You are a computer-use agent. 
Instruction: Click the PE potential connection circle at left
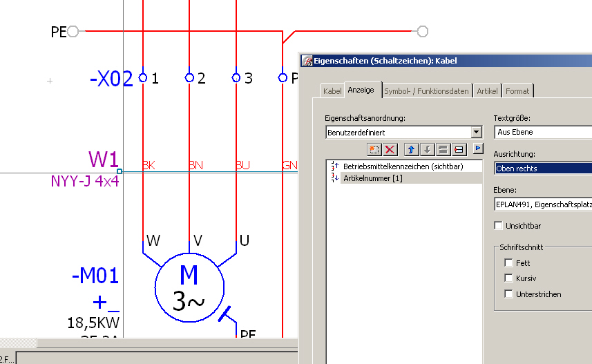[x=73, y=31]
